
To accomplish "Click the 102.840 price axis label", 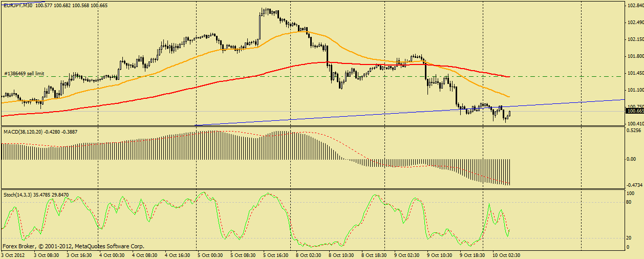I will (635, 6).
